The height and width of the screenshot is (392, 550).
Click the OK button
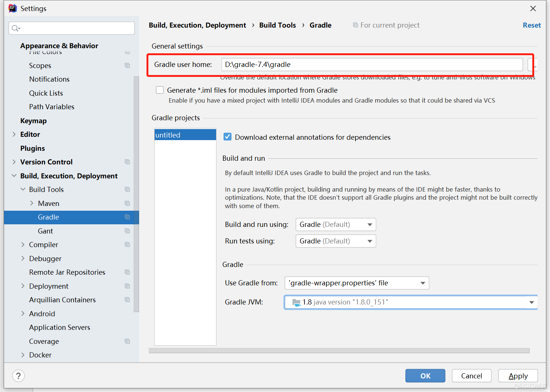coord(425,376)
